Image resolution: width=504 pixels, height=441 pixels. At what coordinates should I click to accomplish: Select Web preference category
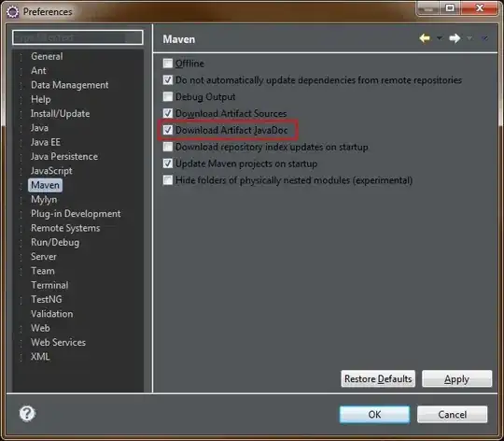click(40, 328)
